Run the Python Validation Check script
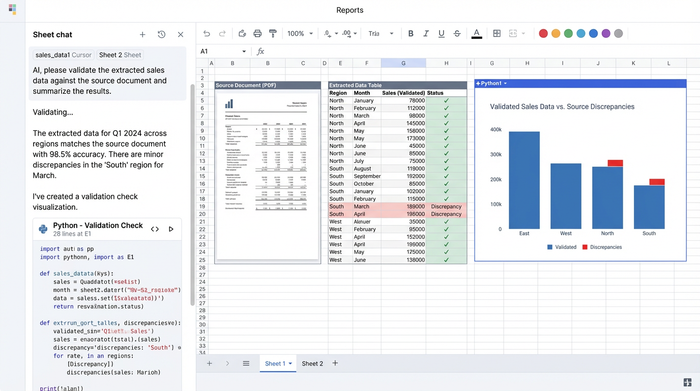The height and width of the screenshot is (391, 700). click(171, 229)
